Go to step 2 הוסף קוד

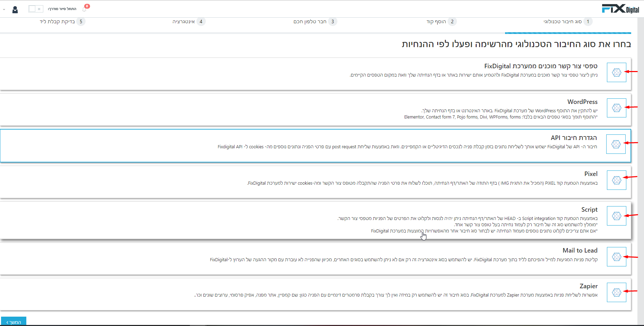click(441, 21)
